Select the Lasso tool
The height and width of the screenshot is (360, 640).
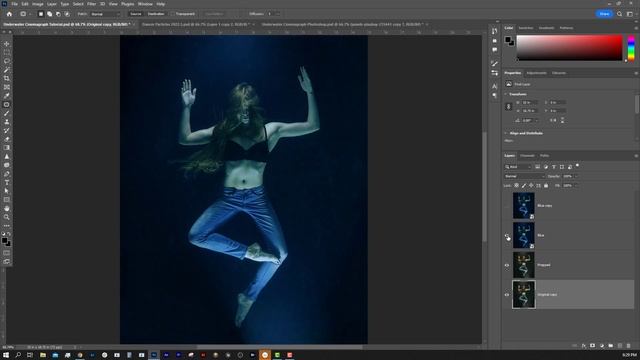pyautogui.click(x=7, y=61)
